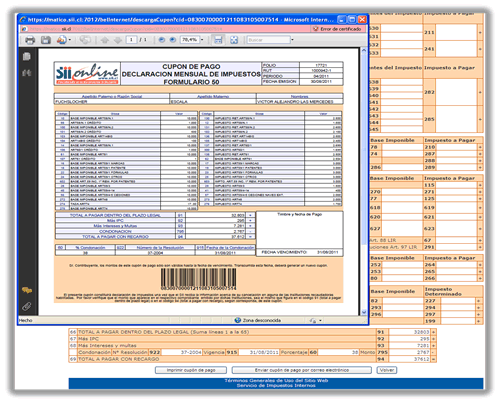Viewport: 500px width, 403px height.
Task: Click code 93 field showing 7281
Action: point(410,345)
